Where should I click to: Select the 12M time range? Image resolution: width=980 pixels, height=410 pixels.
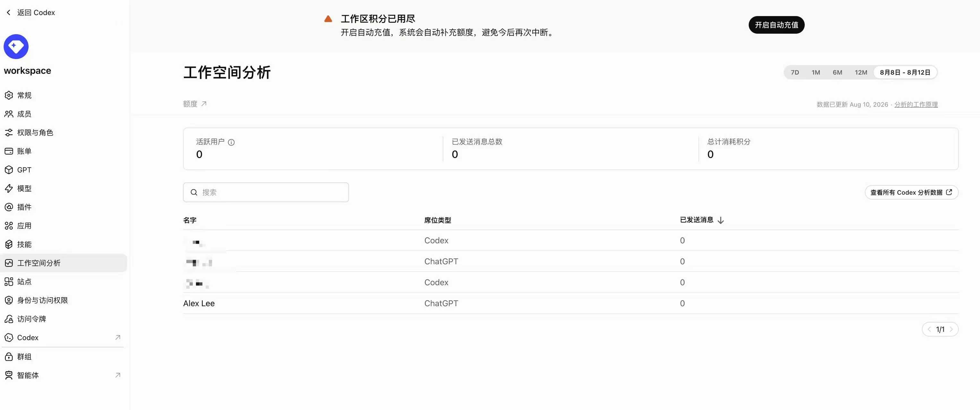[x=861, y=72]
